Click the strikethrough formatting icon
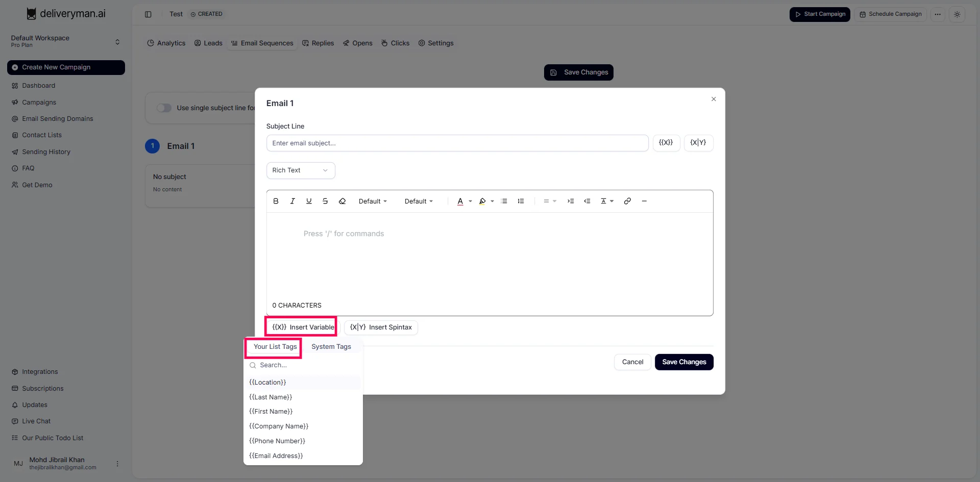This screenshot has width=980, height=482. 325,201
